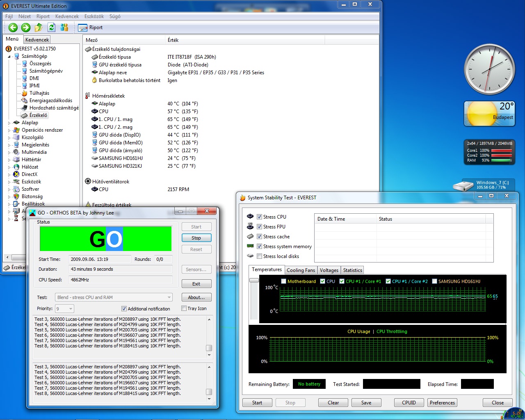Expand the Háttértár tree node
The image size is (525, 420).
click(x=9, y=160)
